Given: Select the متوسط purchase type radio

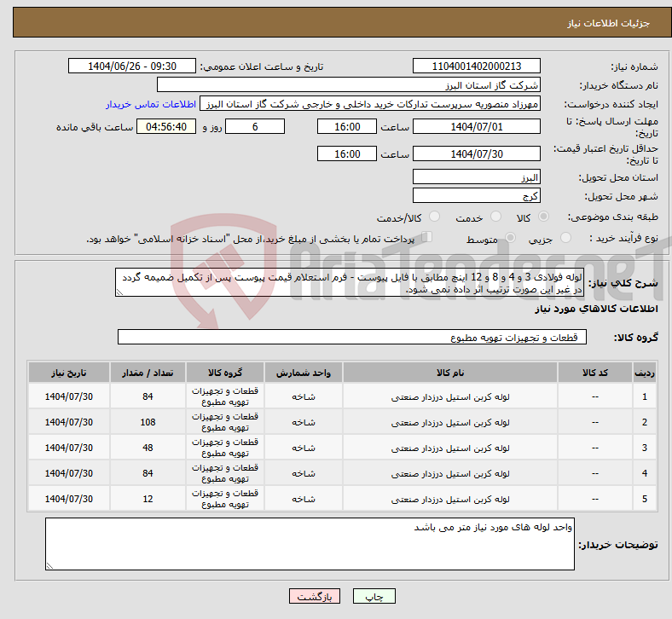Looking at the screenshot, I should [510, 238].
